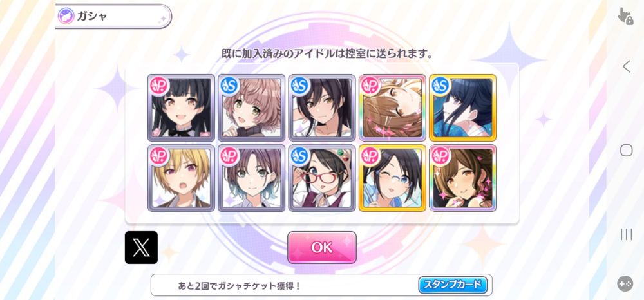The image size is (644, 300).
Task: Tap the pink OK button
Action: point(321,247)
